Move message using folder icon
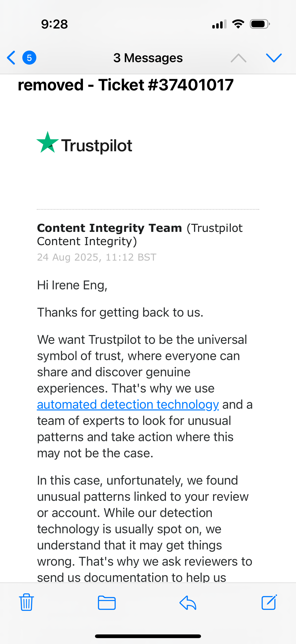 107,603
